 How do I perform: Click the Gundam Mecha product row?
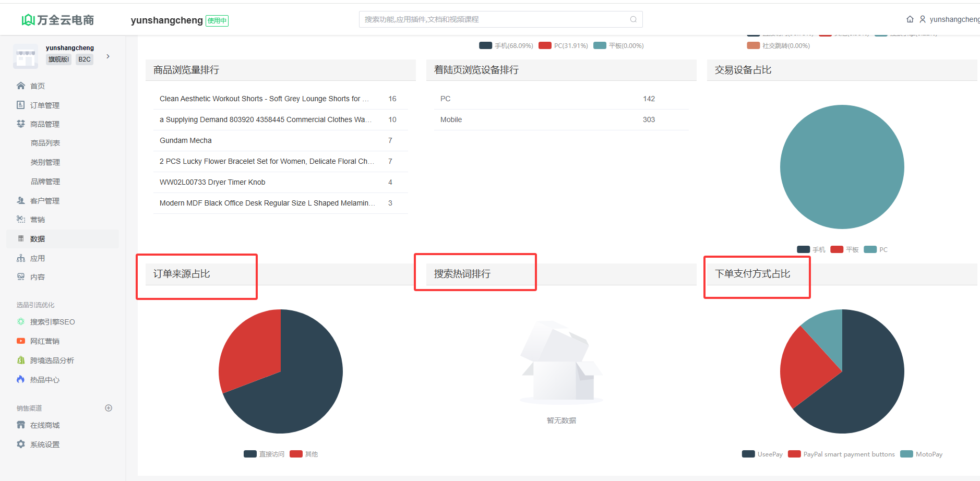186,140
